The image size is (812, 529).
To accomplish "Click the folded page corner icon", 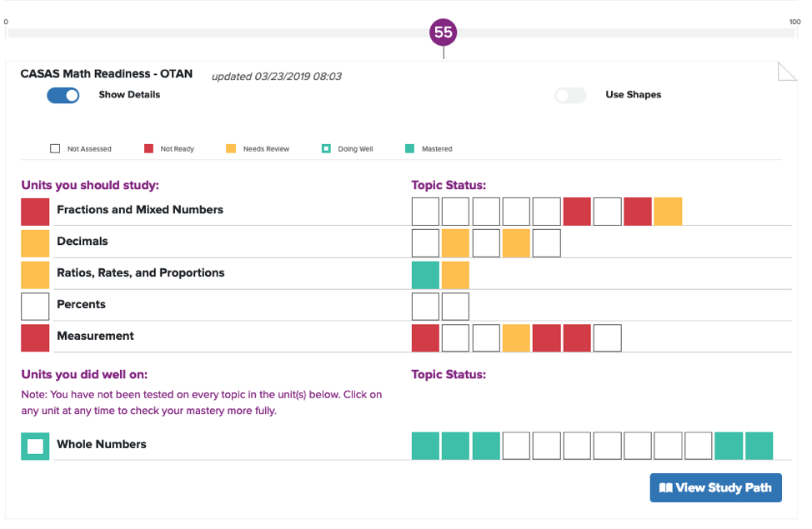I will [787, 72].
